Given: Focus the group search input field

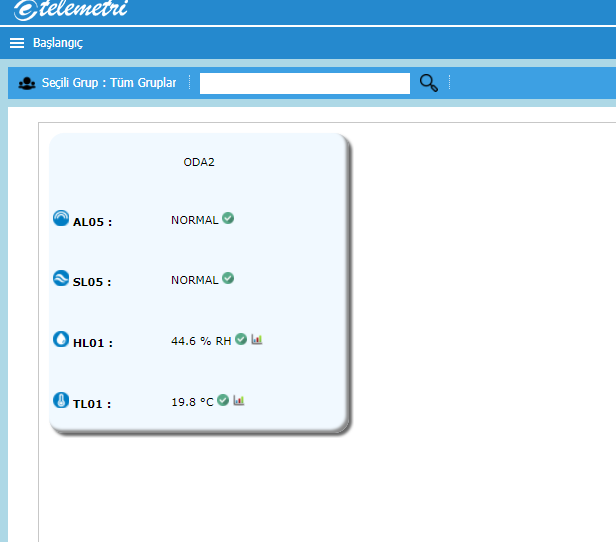Looking at the screenshot, I should (x=305, y=83).
